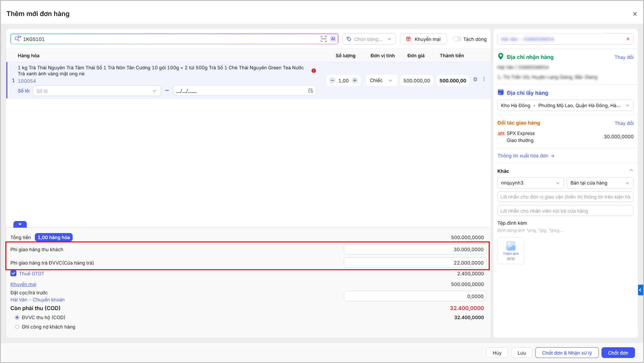This screenshot has height=363, width=644.
Task: Open the Chiếc unit dropdown
Action: pos(381,80)
